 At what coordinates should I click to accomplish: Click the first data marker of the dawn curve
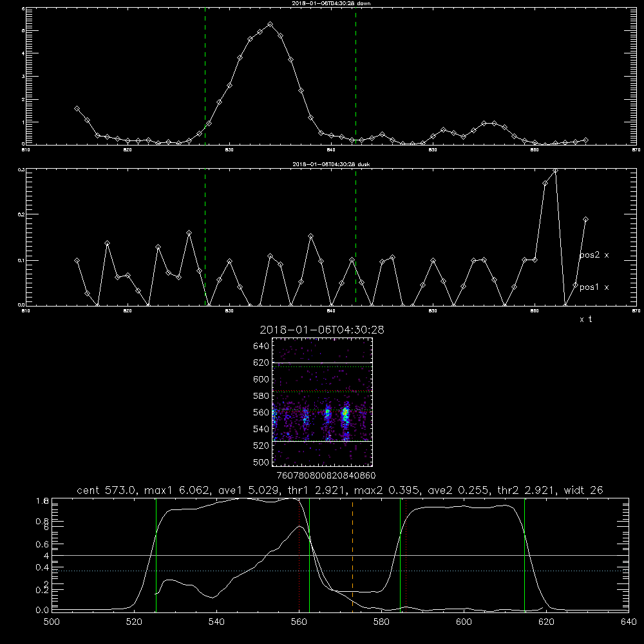click(77, 109)
